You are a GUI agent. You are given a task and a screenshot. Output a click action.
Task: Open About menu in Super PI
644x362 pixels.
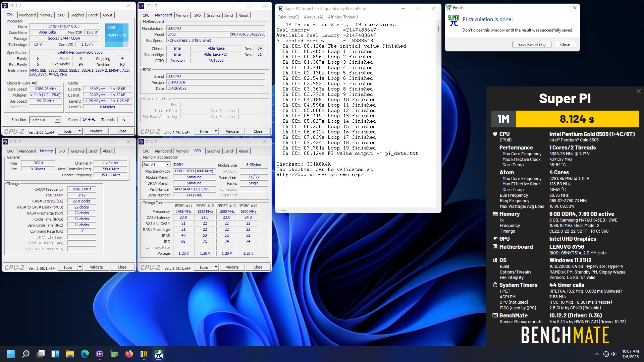click(x=313, y=17)
